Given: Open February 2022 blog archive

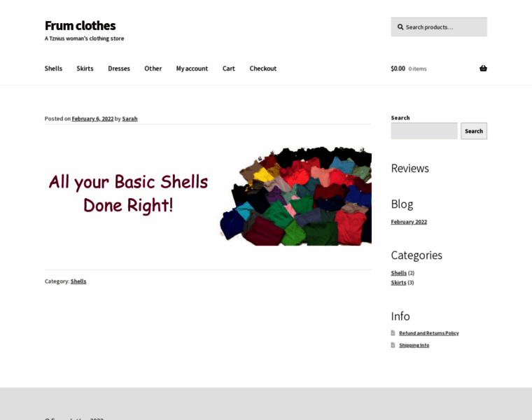Looking at the screenshot, I should coord(409,222).
